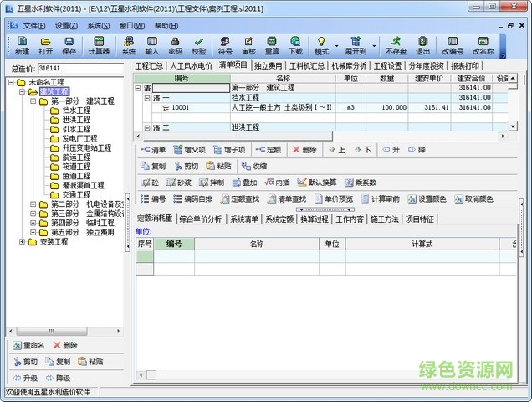
Task: Click the 降级 button in left panel
Action: click(x=58, y=378)
